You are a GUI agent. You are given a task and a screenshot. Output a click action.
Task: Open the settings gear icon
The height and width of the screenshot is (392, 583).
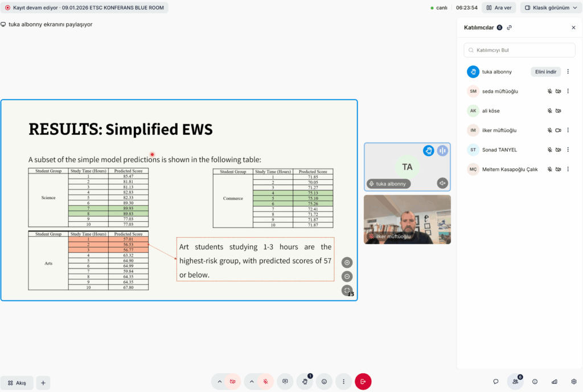(x=573, y=382)
